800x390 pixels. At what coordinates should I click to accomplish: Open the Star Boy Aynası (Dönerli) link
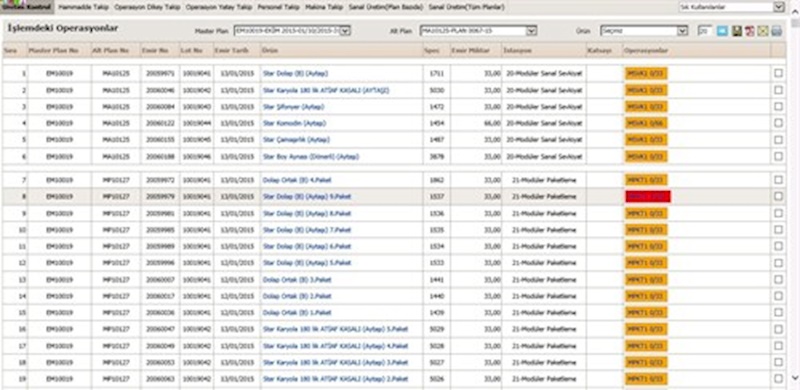pyautogui.click(x=311, y=157)
